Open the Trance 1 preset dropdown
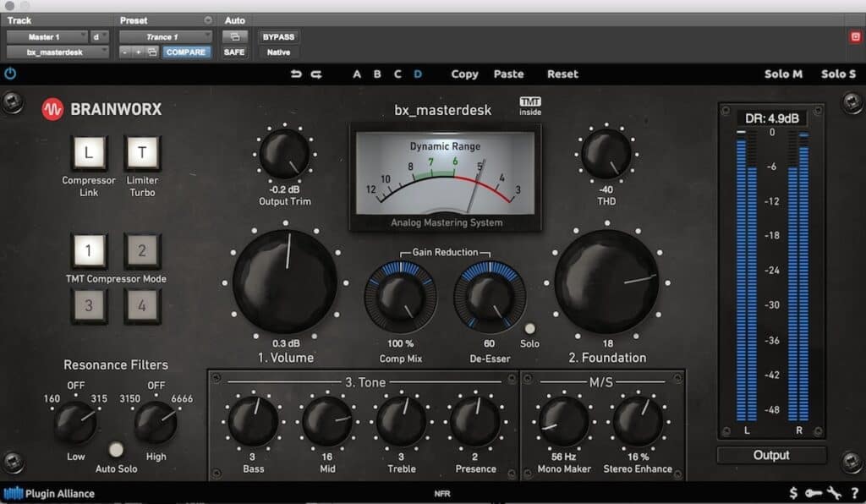Image resolution: width=866 pixels, height=504 pixels. [165, 36]
